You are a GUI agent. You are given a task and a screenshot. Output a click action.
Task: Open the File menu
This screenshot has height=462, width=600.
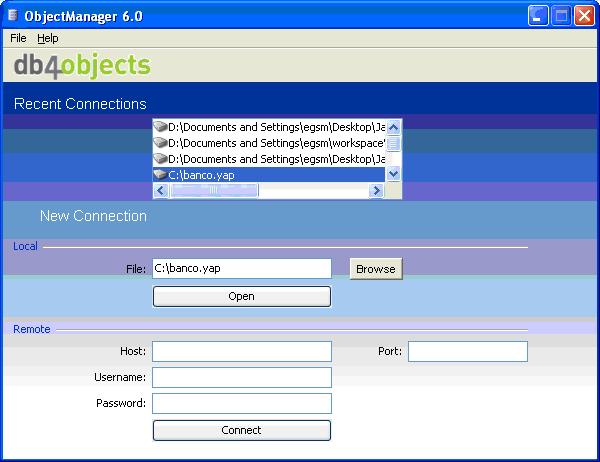[x=18, y=38]
